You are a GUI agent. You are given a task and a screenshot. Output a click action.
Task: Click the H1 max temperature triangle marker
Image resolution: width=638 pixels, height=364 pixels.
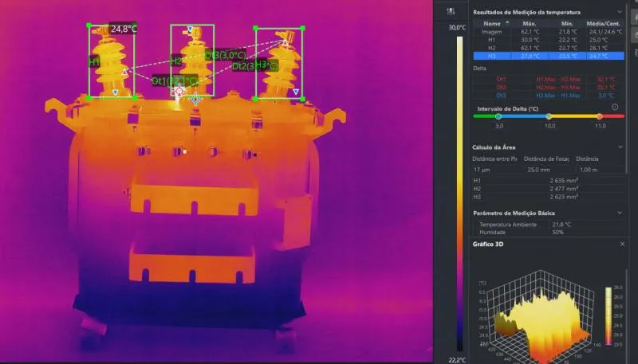click(124, 72)
